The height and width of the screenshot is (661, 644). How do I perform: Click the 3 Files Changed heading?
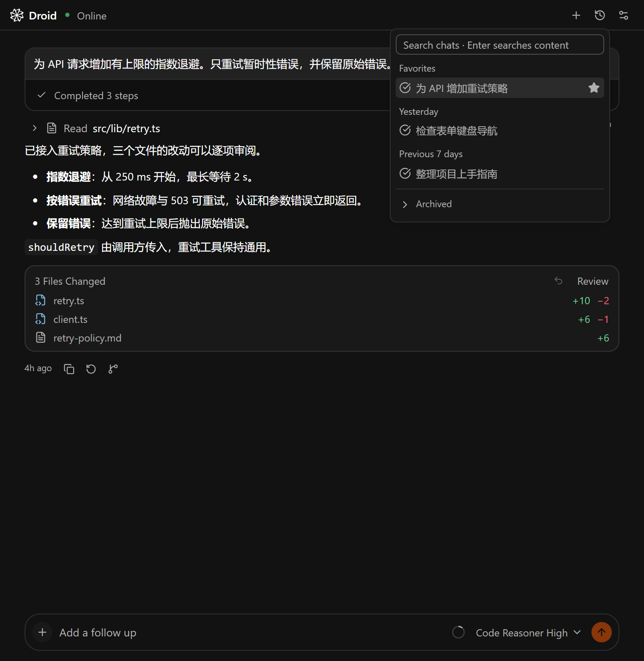pos(70,281)
